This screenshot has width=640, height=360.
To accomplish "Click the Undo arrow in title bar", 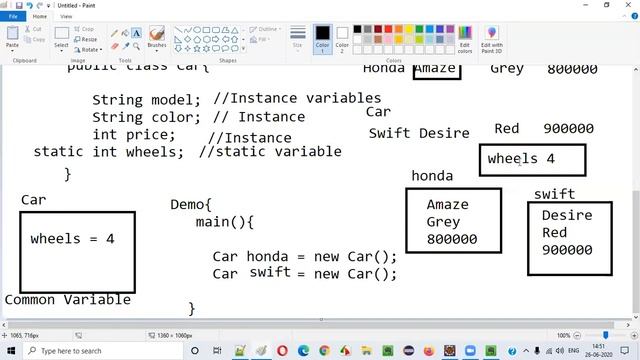I will pos(29,5).
